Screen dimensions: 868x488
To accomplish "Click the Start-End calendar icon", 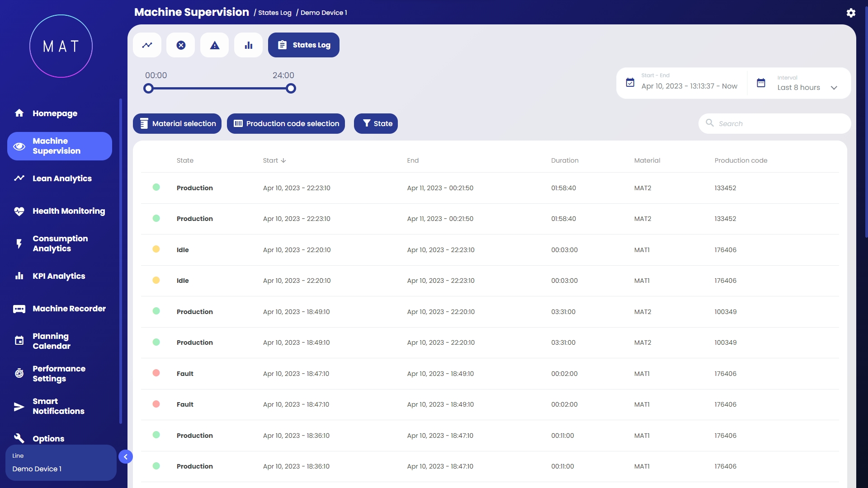I will coord(630,83).
